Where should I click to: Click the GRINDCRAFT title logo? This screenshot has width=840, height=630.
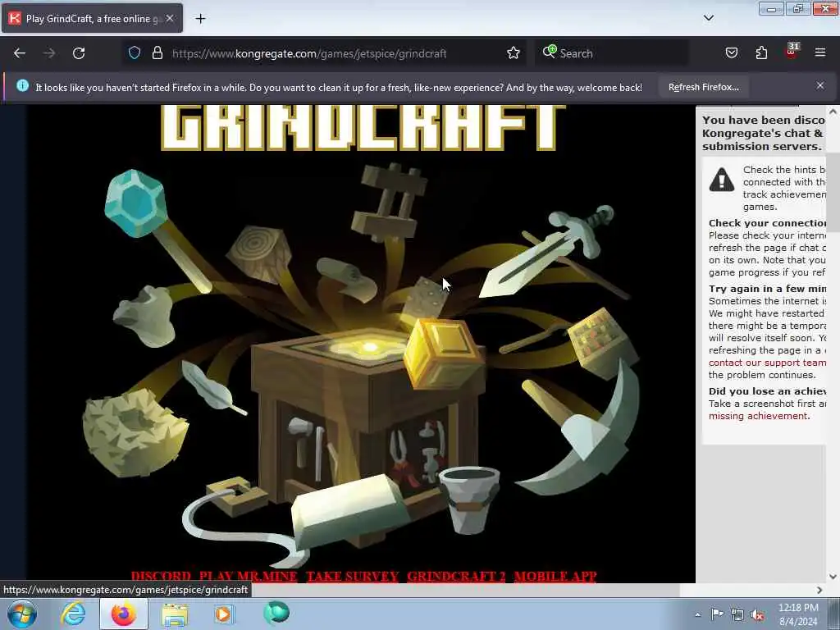click(363, 127)
